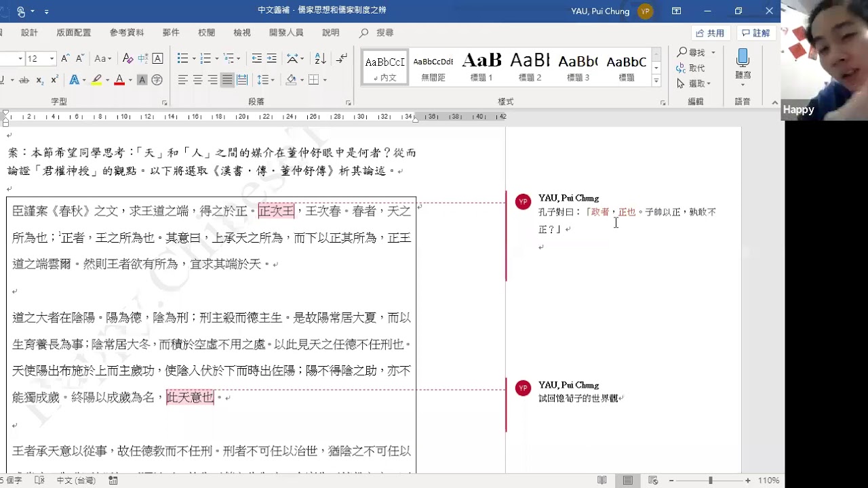Expand bullet list dropdown arrow
This screenshot has width=868, height=488.
194,58
